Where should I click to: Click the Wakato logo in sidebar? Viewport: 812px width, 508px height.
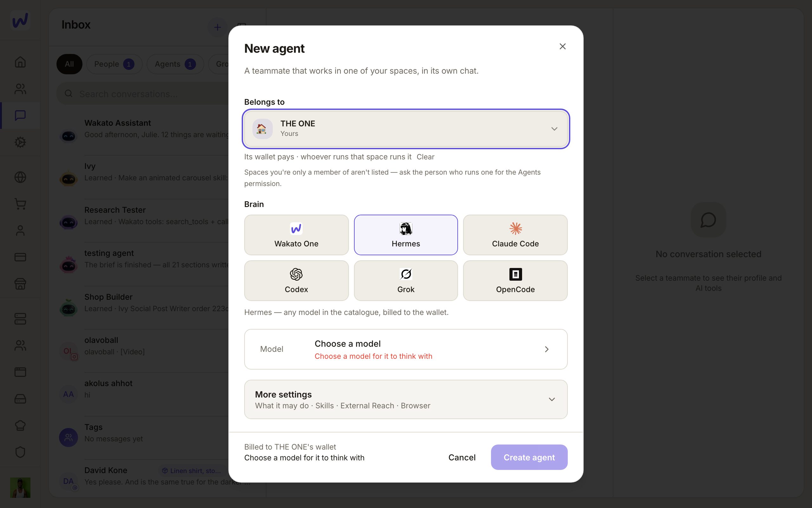pos(20,20)
